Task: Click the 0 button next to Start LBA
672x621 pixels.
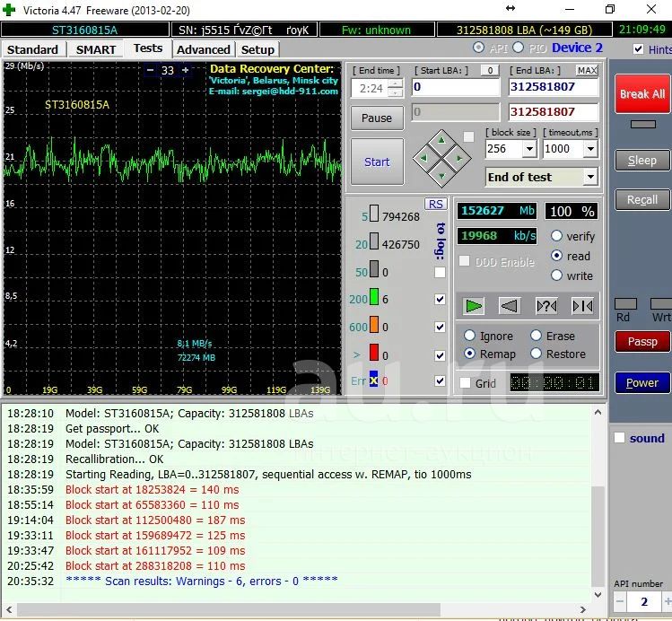Action: coord(490,70)
